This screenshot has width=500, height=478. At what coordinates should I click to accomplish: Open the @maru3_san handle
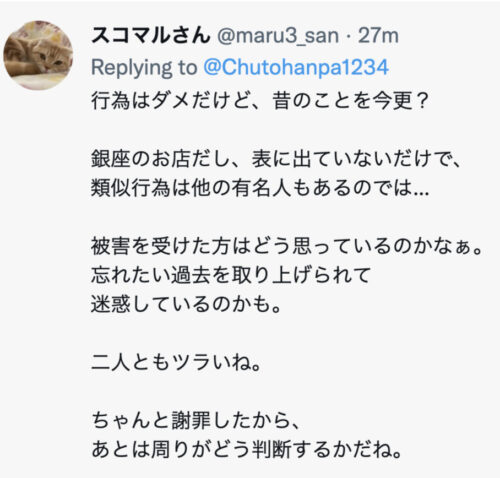coord(278,36)
